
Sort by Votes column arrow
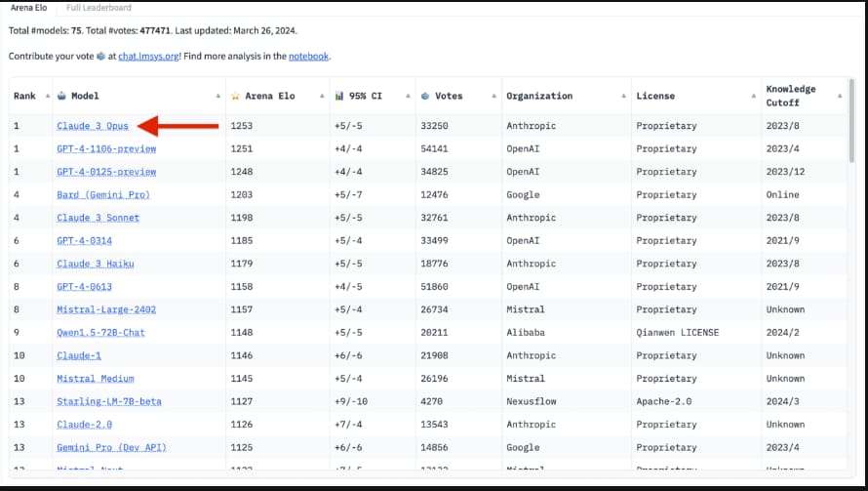(493, 96)
